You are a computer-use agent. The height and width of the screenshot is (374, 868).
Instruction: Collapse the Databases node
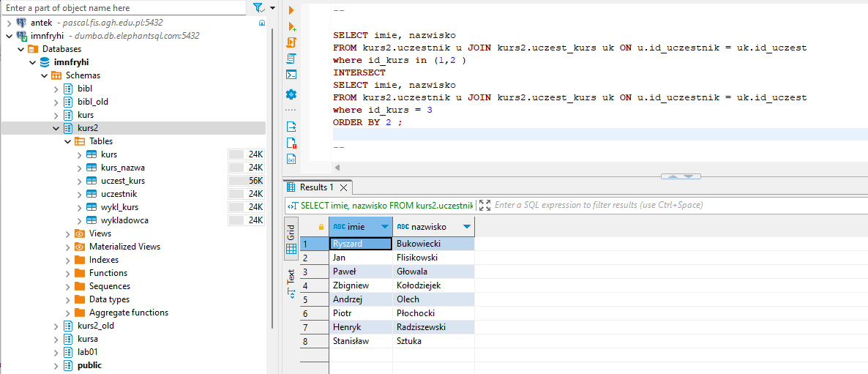21,49
